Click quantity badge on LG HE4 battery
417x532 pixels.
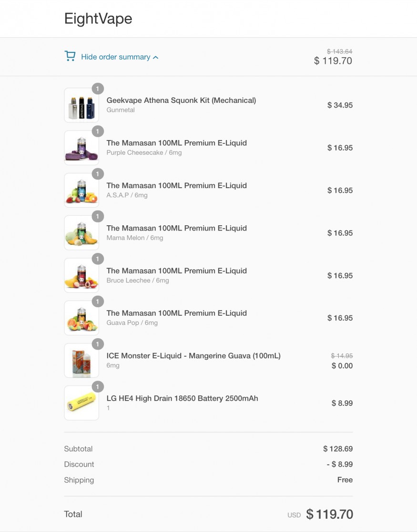(x=98, y=387)
